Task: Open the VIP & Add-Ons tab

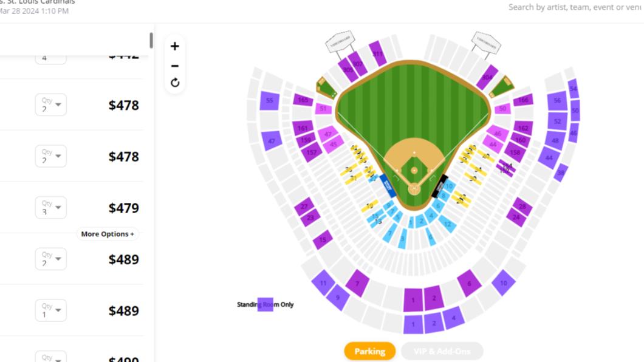Action: 442,351
